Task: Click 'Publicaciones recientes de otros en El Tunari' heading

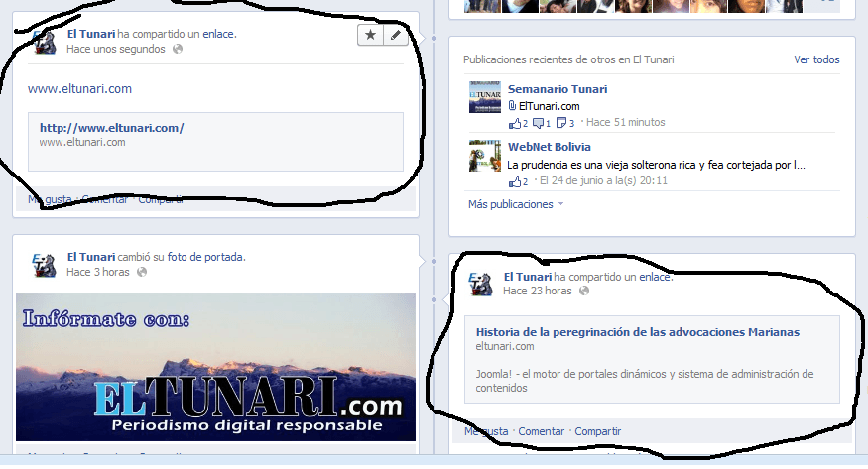Action: click(568, 59)
